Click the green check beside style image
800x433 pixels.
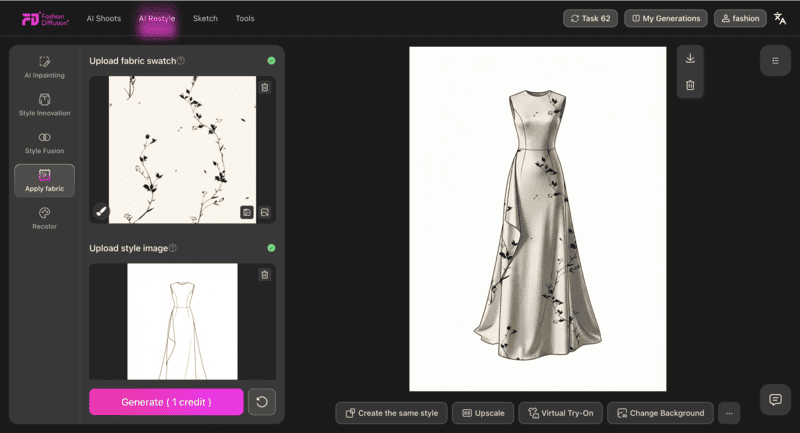click(x=271, y=248)
